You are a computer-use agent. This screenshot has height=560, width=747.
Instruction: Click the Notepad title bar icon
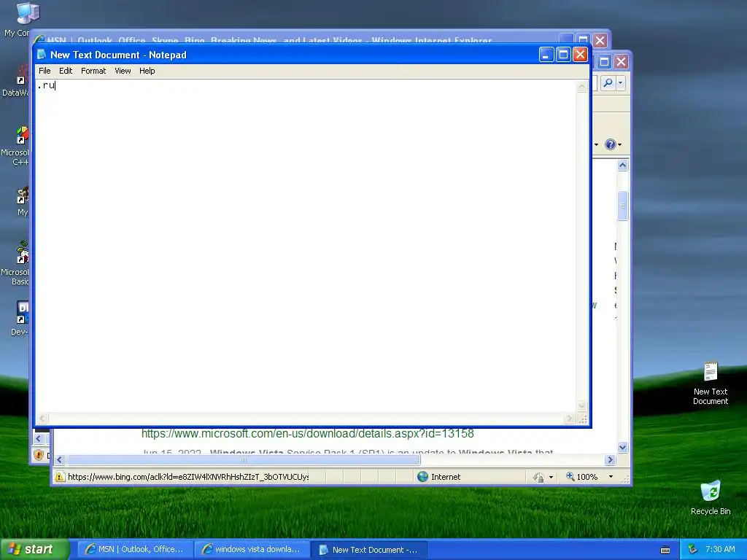point(42,54)
